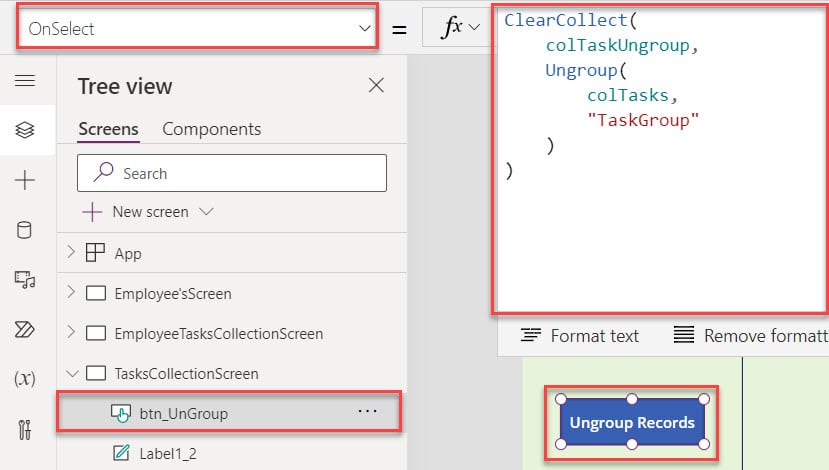Screen dimensions: 829x470
Task: Click colTasks in the formula
Action: (628, 95)
